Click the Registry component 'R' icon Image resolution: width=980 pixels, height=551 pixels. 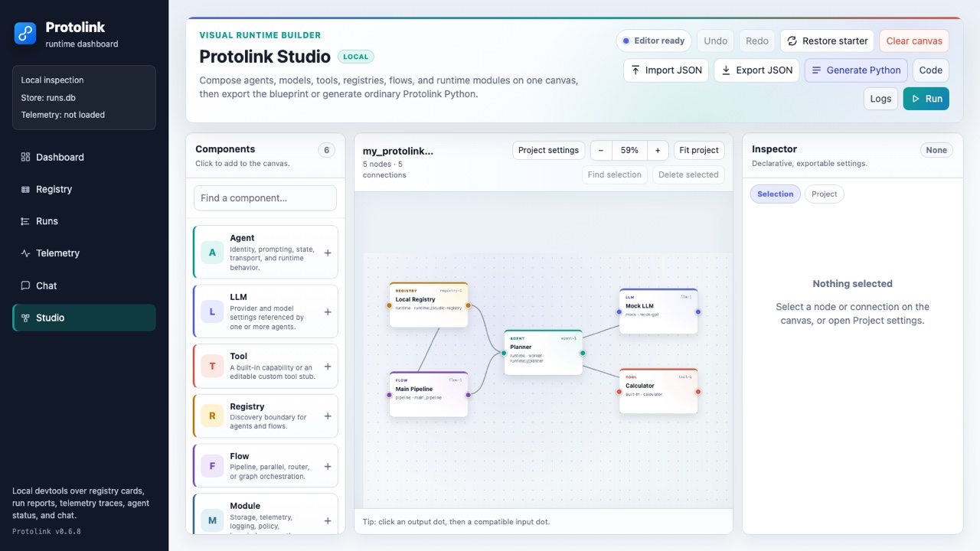coord(212,416)
